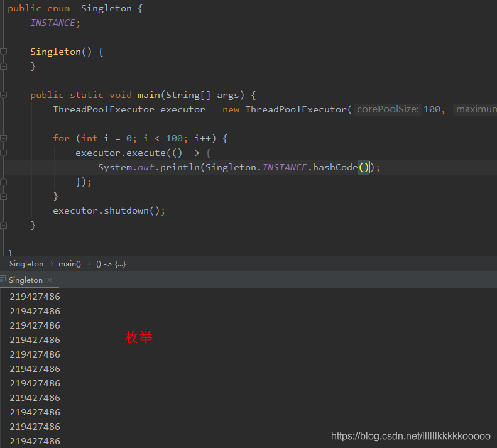
Task: Click the INSTANCE enum constant declaration
Action: pos(53,23)
